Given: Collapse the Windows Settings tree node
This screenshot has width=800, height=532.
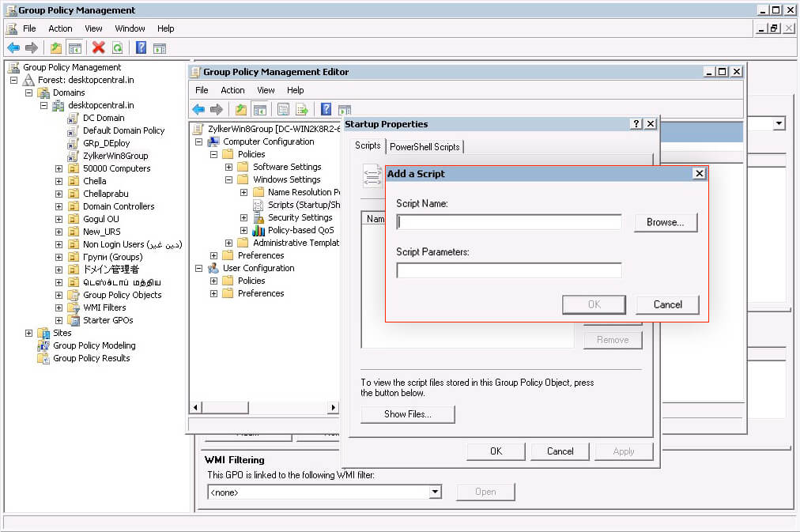Looking at the screenshot, I should 228,179.
